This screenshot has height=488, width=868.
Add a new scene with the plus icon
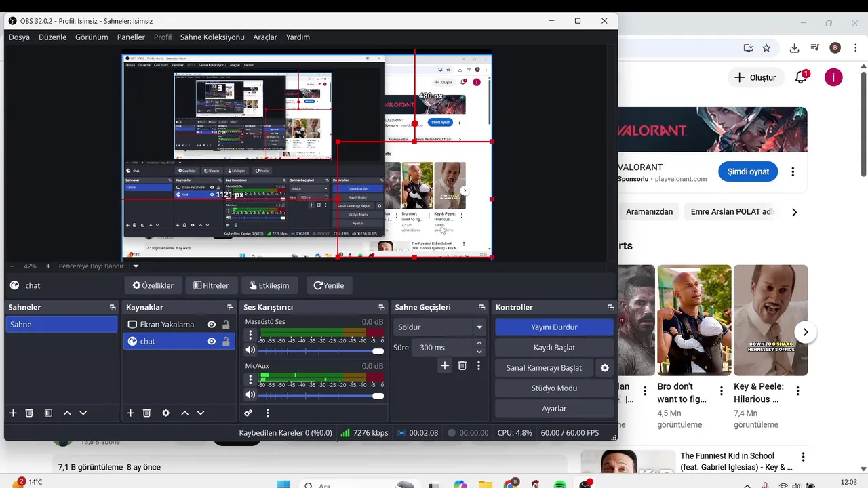pyautogui.click(x=13, y=413)
